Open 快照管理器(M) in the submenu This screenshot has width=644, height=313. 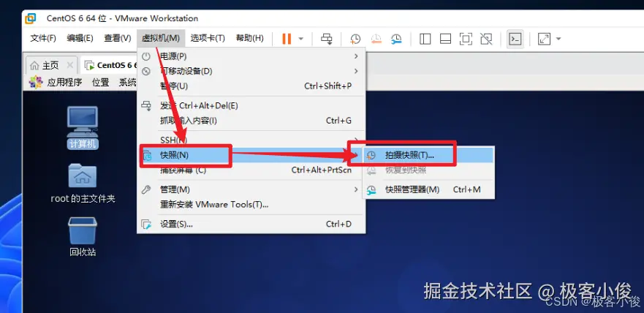click(428, 189)
